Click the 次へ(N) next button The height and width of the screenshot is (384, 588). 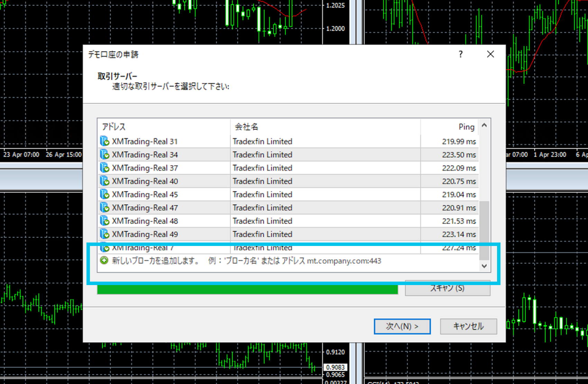click(x=402, y=326)
